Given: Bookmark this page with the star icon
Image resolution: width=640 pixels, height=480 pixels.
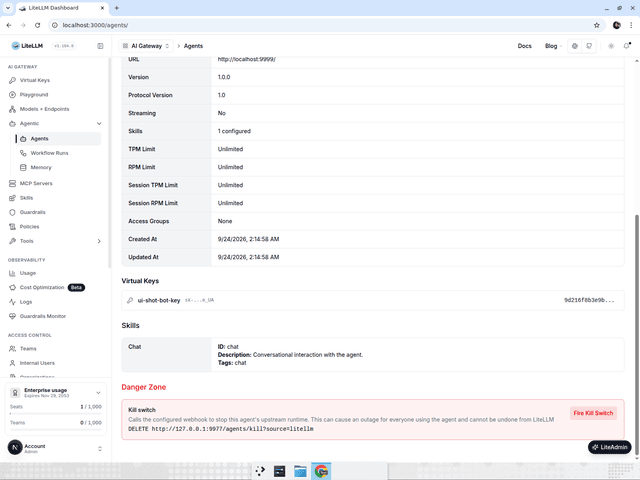Looking at the screenshot, I should pos(596,25).
